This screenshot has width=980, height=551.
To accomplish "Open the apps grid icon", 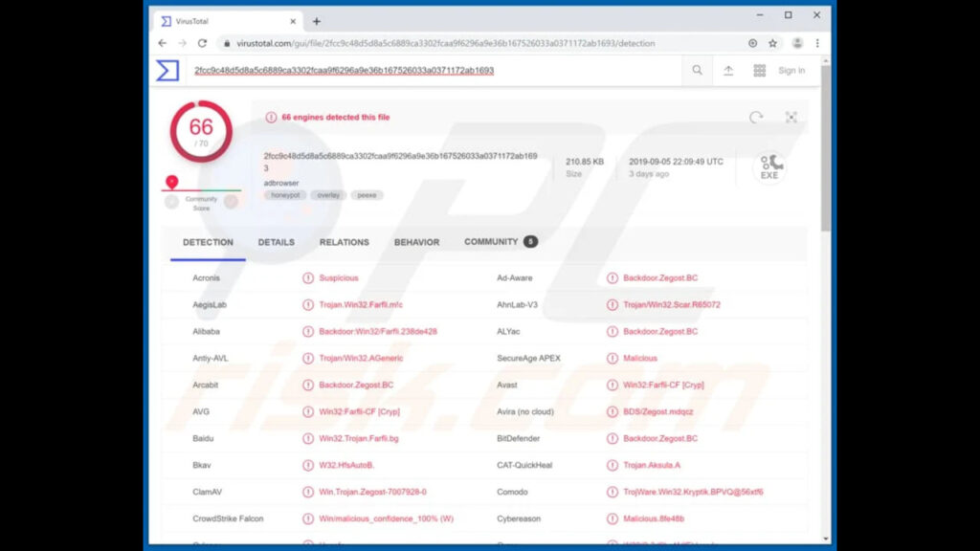I will click(759, 71).
